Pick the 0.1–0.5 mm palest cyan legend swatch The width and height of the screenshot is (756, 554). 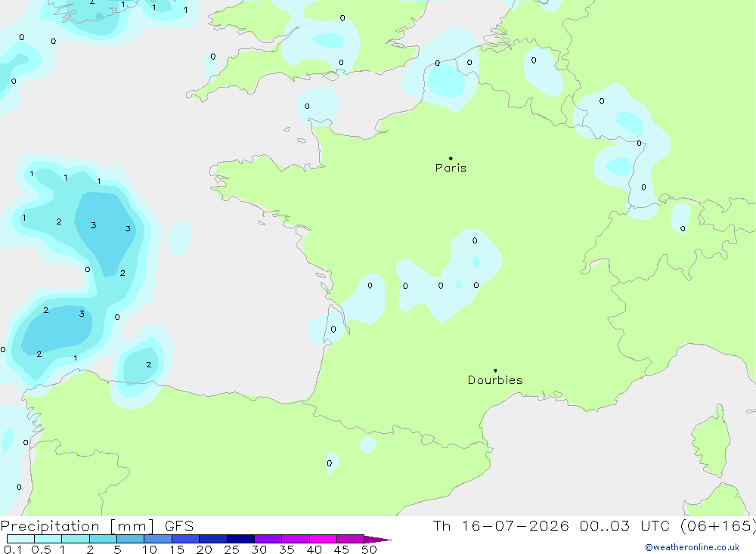[20, 539]
